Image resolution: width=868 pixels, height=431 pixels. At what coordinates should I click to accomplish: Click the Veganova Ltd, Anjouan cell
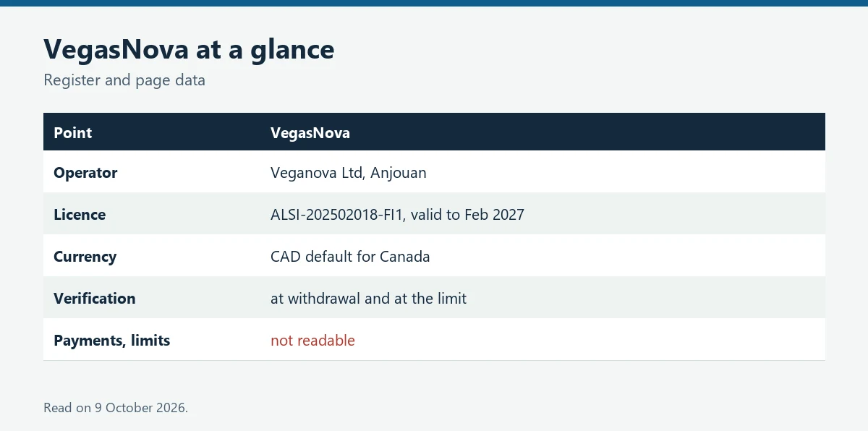coord(349,173)
